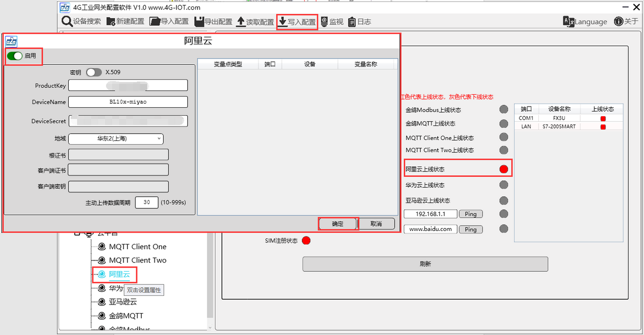Screen dimensions: 644x335
Task: Click the 金鸽MQTT上线状态 grey indicator
Action: [x=503, y=123]
